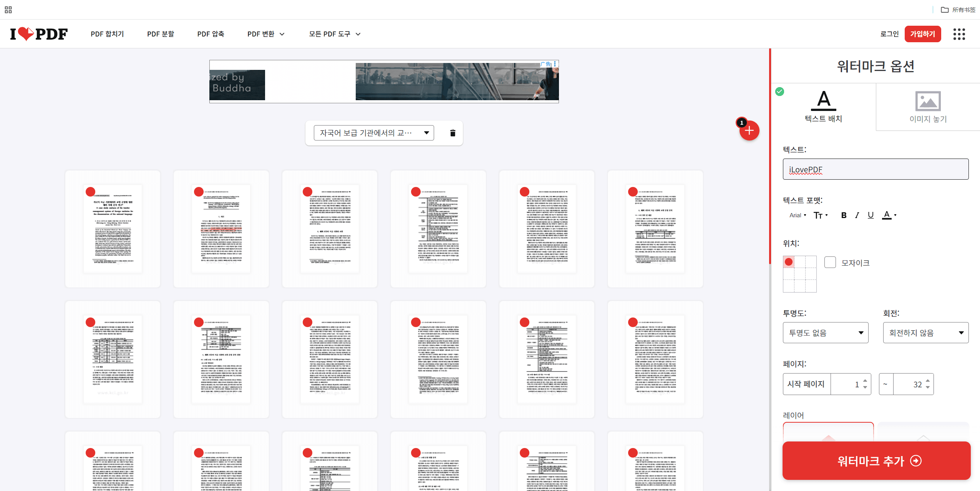980x491 pixels.
Task: Decrease the end page value 32
Action: [927, 387]
